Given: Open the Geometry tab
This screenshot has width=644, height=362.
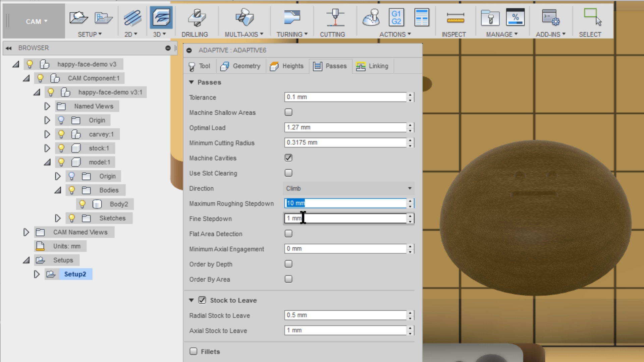Looking at the screenshot, I should click(241, 66).
